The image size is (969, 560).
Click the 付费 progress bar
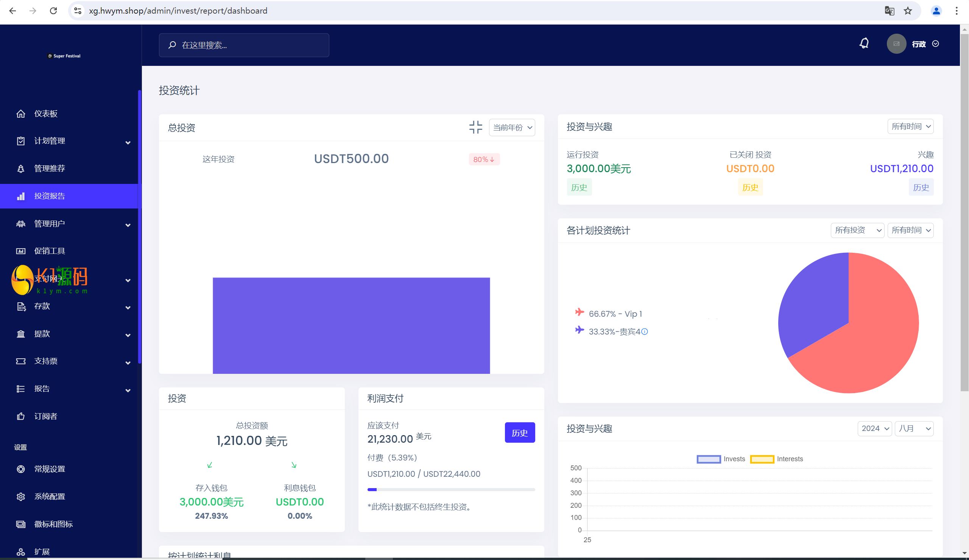[451, 490]
